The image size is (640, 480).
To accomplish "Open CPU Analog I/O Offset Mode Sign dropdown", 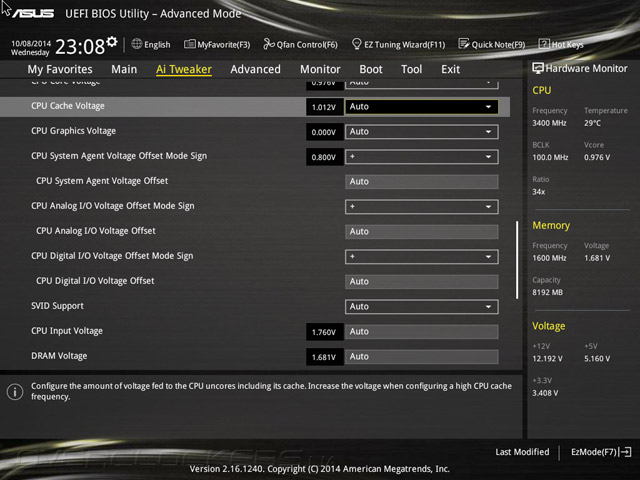I will click(x=422, y=207).
